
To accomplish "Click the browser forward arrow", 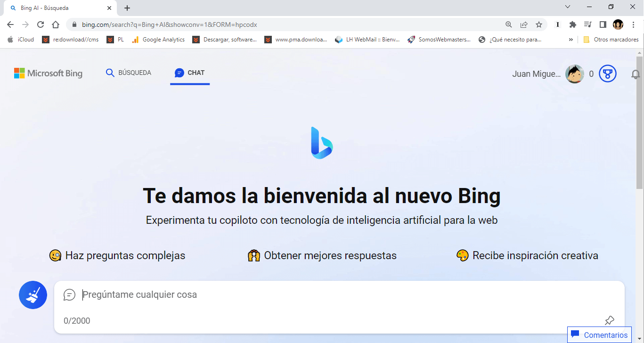I will coord(25,24).
